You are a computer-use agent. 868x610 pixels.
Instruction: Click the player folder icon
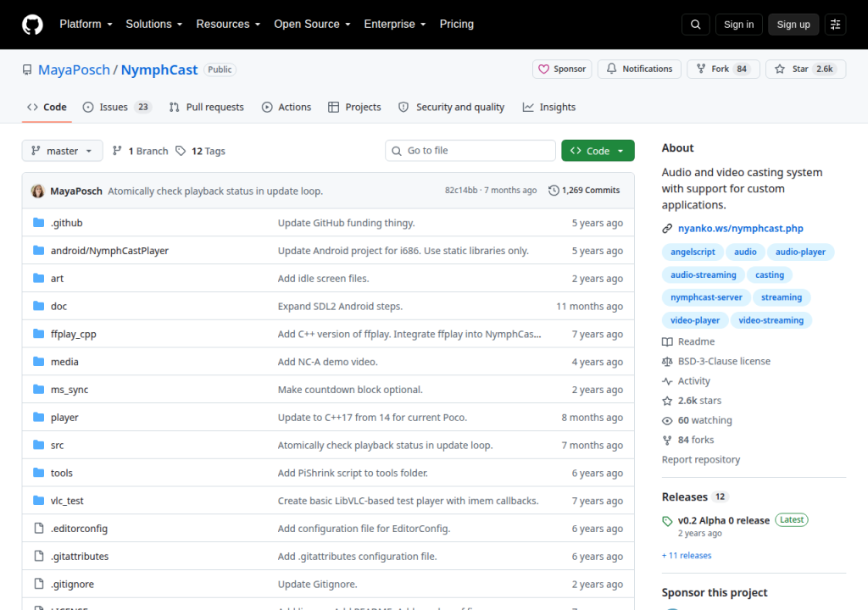coord(38,417)
